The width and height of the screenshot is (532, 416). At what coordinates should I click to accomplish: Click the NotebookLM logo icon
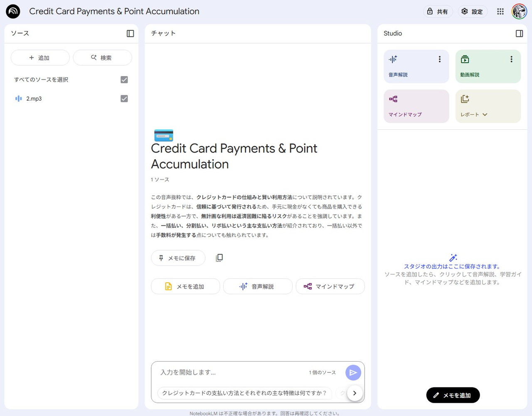[13, 12]
